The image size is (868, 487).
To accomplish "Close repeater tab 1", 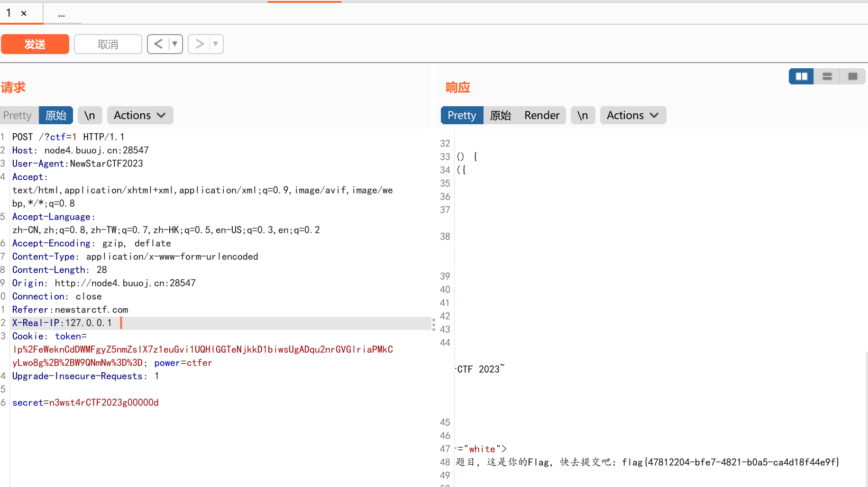I will click(24, 13).
